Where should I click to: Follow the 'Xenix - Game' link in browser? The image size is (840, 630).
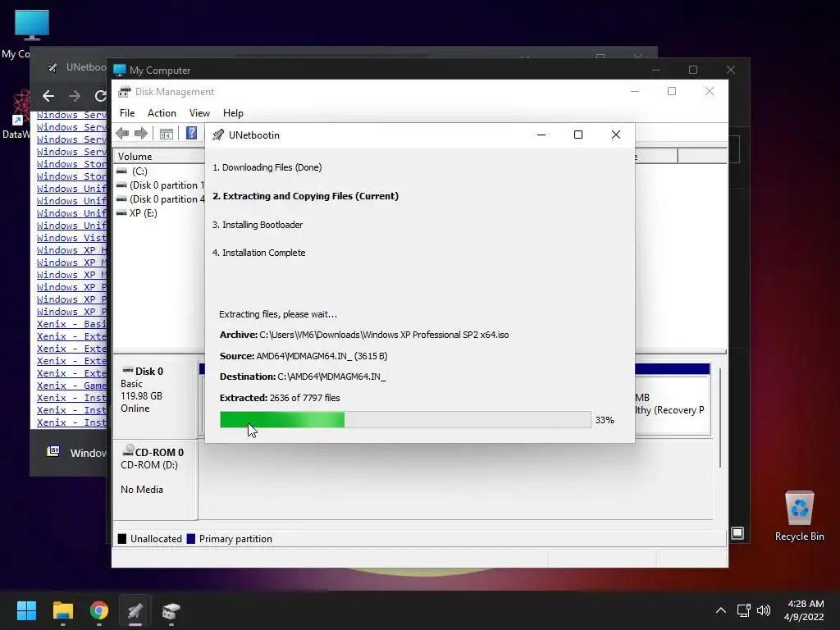pos(71,386)
